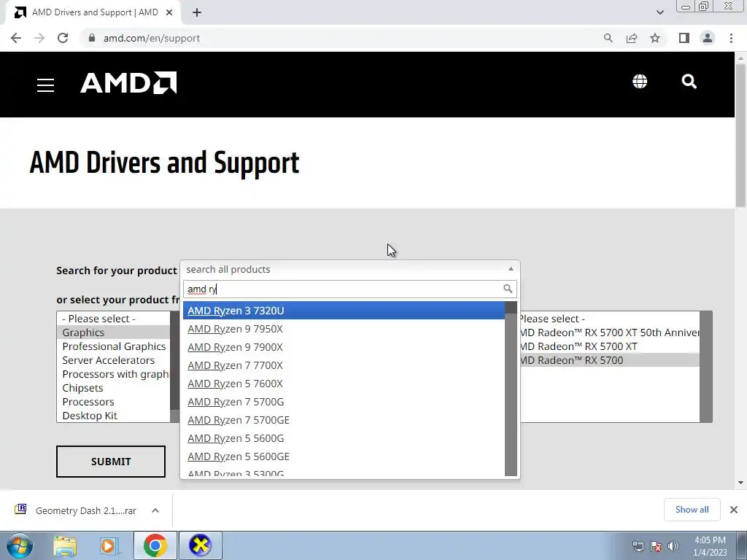Screen dimensions: 747x560
Task: Expand Geometry Dash download options chevron
Action: point(155,510)
